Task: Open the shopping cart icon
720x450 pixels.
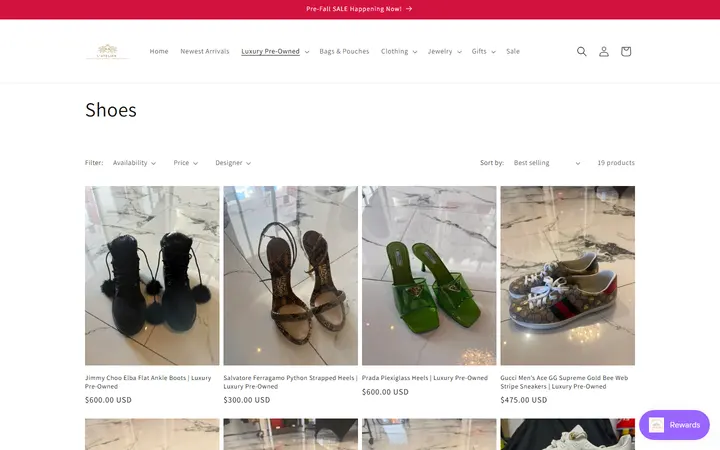Action: [x=625, y=51]
